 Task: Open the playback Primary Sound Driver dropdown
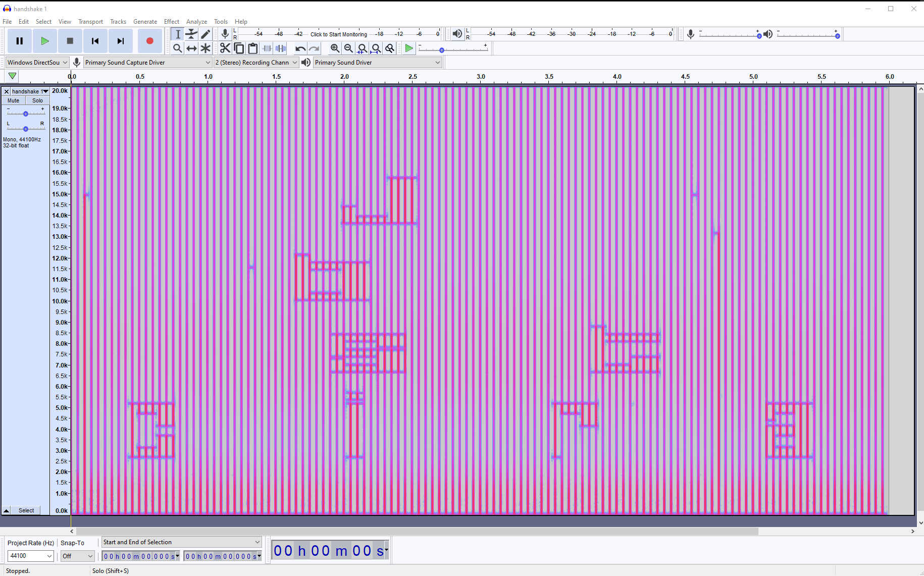click(378, 63)
